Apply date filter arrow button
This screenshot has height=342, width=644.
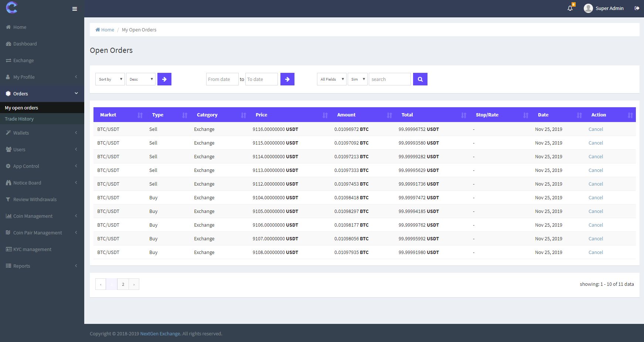point(287,79)
